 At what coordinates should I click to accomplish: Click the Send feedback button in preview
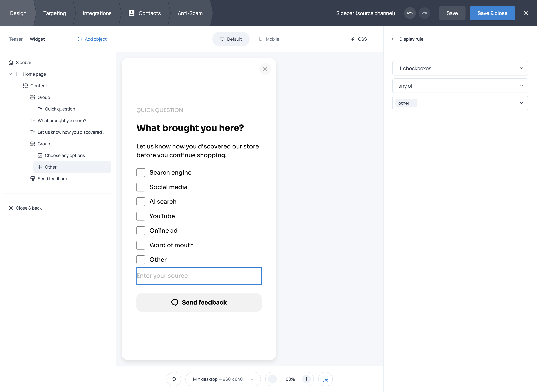(199, 302)
